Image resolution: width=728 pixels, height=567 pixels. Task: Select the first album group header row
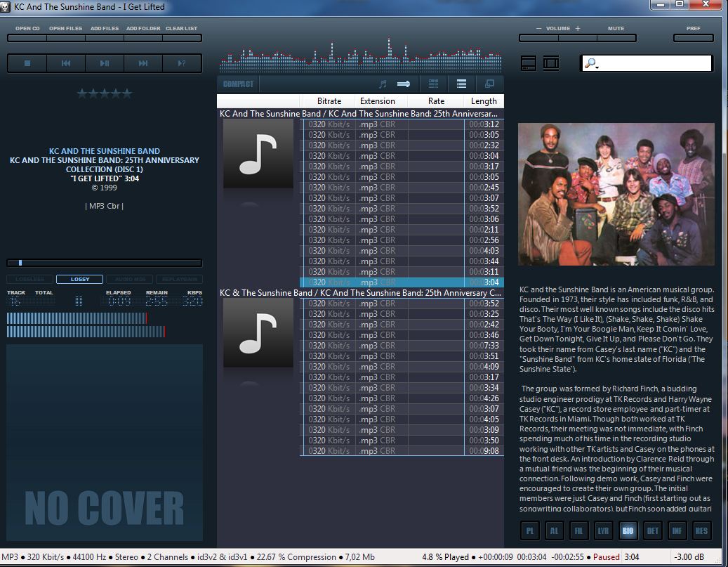pos(360,113)
